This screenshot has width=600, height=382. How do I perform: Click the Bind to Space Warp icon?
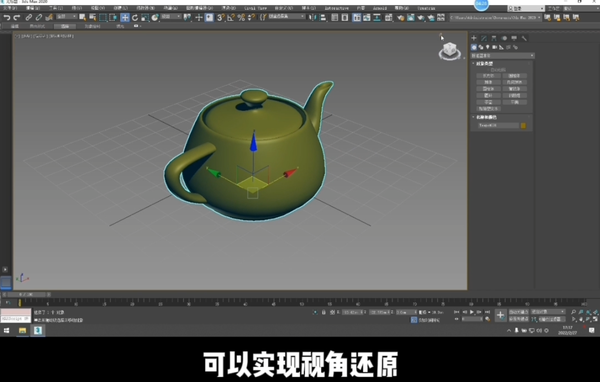(x=49, y=17)
